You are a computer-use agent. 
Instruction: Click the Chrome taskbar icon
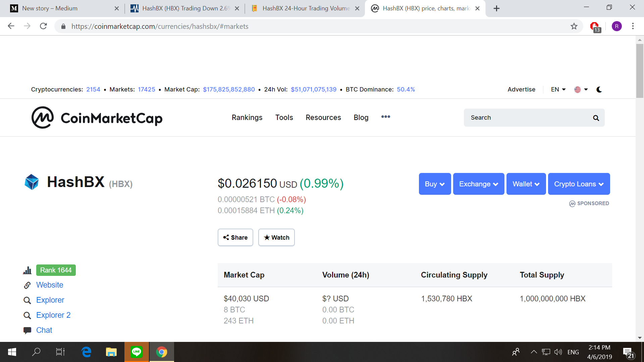pos(162,352)
